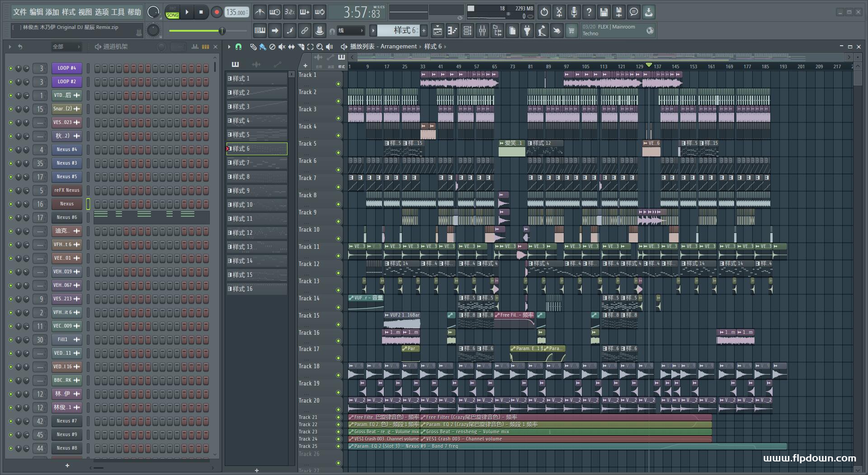Open the channel rack view icon
The width and height of the screenshot is (868, 475).
(467, 31)
